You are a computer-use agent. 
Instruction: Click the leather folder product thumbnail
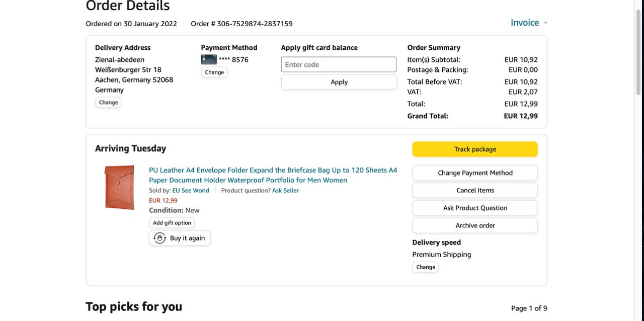point(120,187)
